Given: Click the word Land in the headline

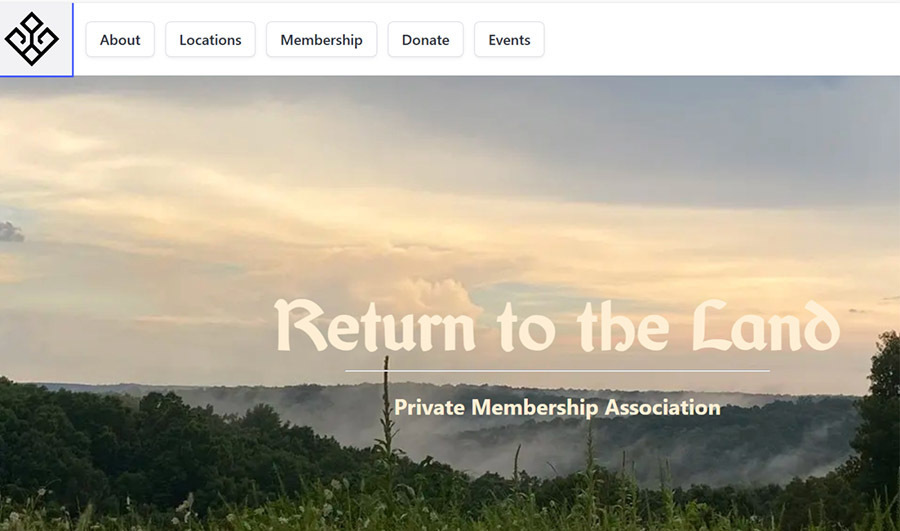Looking at the screenshot, I should [x=766, y=325].
